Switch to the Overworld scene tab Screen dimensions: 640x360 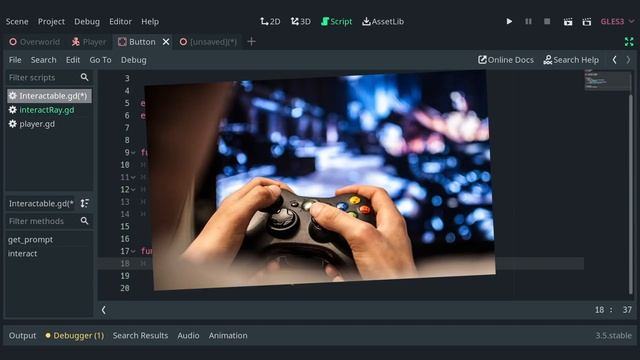(x=35, y=42)
